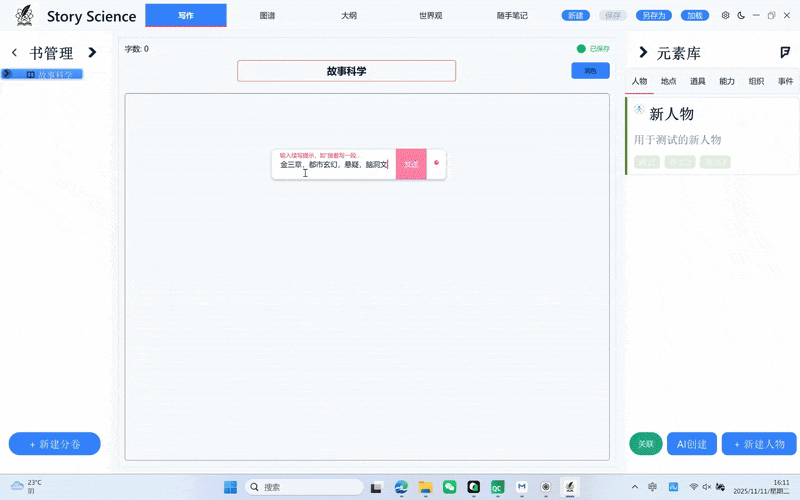Select the 故事科学 book row
The image size is (800, 500).
coord(42,74)
